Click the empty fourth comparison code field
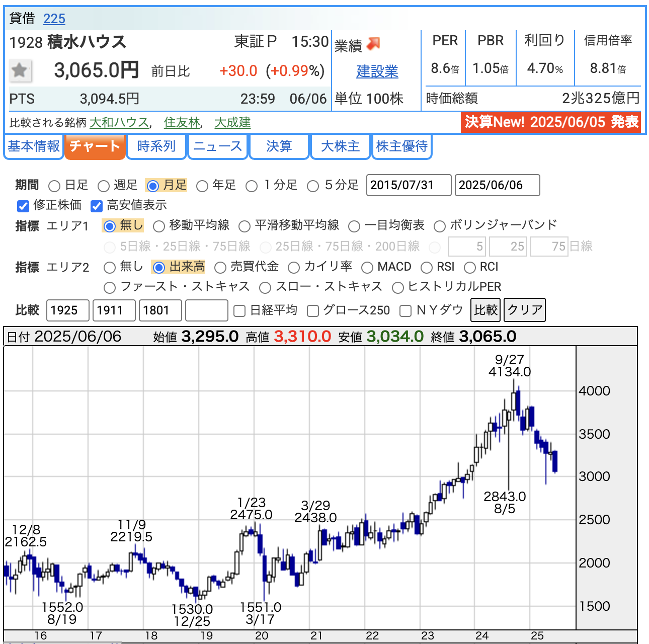Viewport: 649px width, 644px height. pyautogui.click(x=207, y=310)
